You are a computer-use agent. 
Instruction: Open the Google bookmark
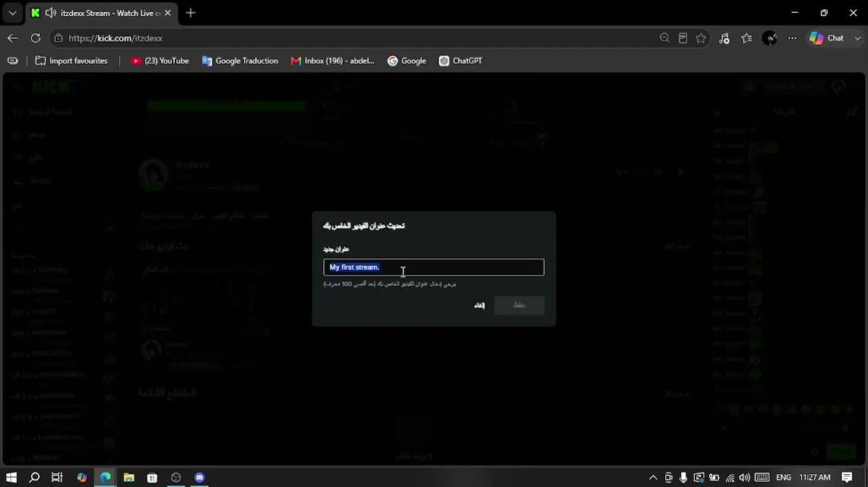pos(407,61)
